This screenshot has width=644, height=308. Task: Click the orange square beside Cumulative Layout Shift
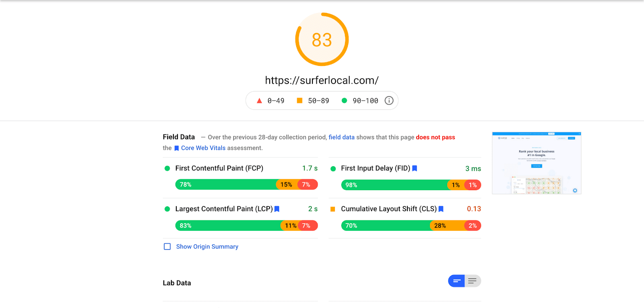(333, 209)
